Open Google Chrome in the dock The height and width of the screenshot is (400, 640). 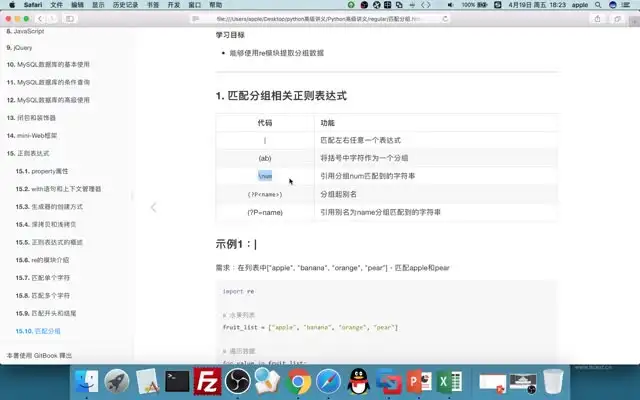(x=298, y=382)
